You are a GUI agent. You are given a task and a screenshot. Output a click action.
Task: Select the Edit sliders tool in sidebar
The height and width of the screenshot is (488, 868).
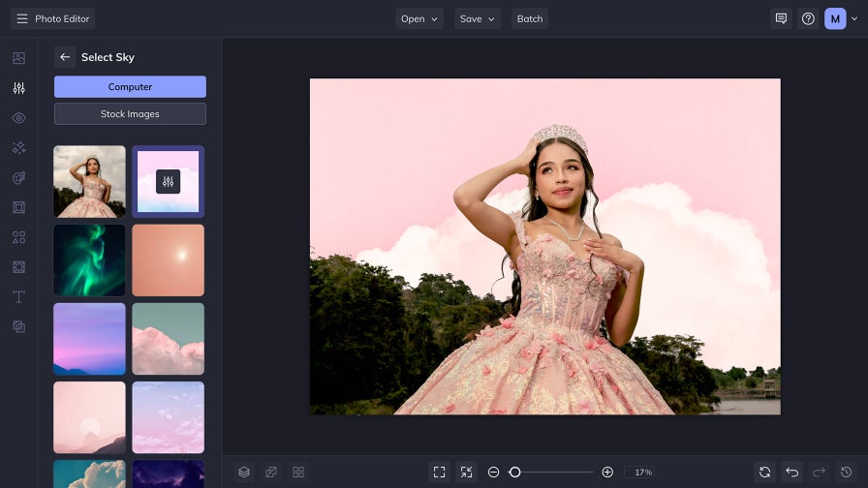18,88
